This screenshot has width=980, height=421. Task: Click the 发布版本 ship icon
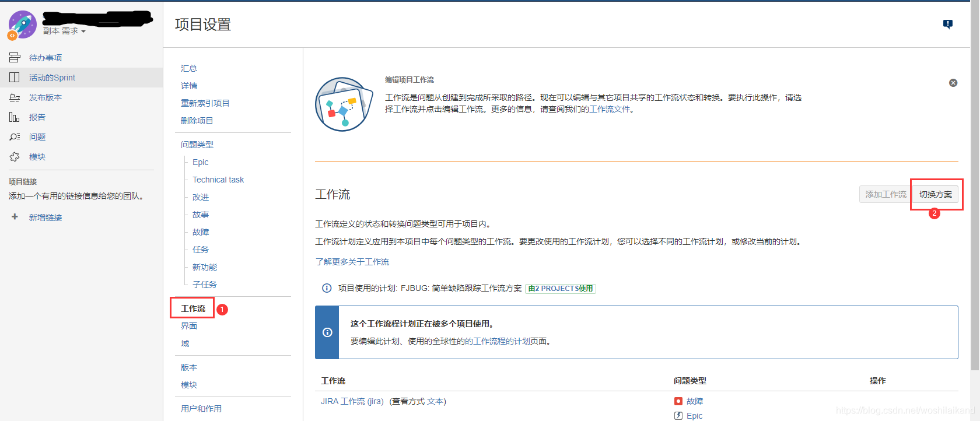point(15,97)
